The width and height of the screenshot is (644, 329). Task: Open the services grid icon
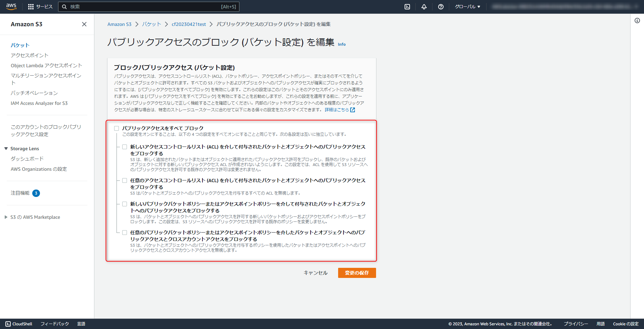(x=31, y=6)
